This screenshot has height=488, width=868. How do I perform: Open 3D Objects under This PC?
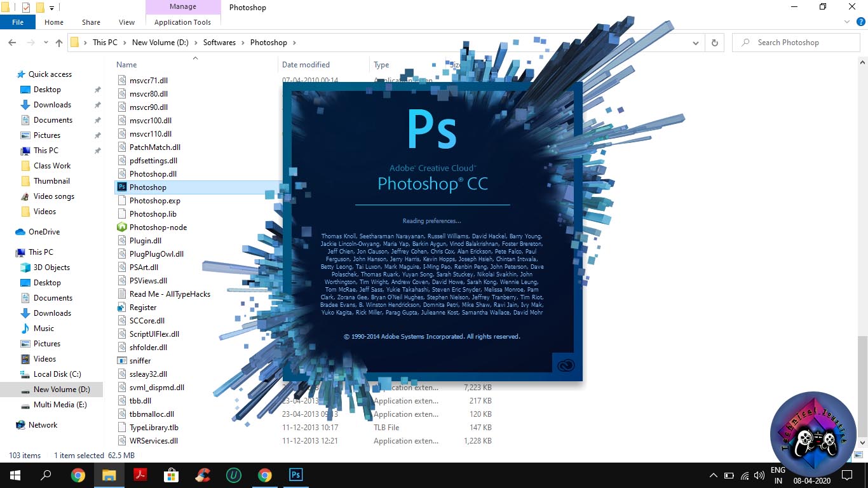pyautogui.click(x=51, y=268)
